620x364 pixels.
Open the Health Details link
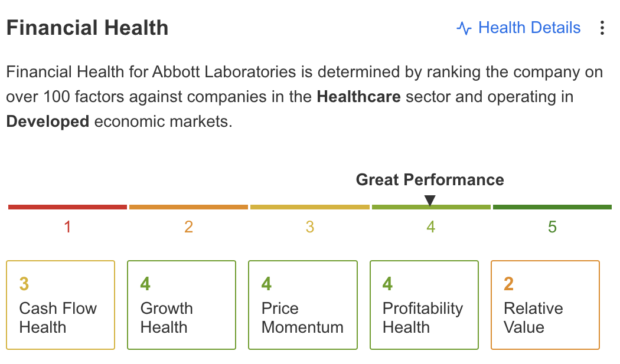point(529,28)
